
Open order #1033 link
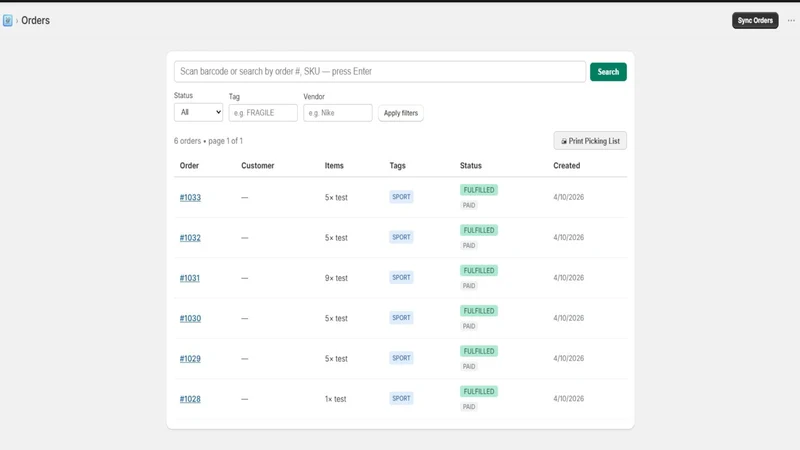point(190,197)
